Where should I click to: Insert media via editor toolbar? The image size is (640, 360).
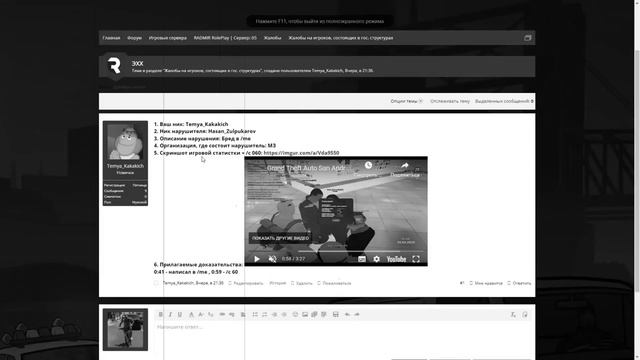coord(314,314)
